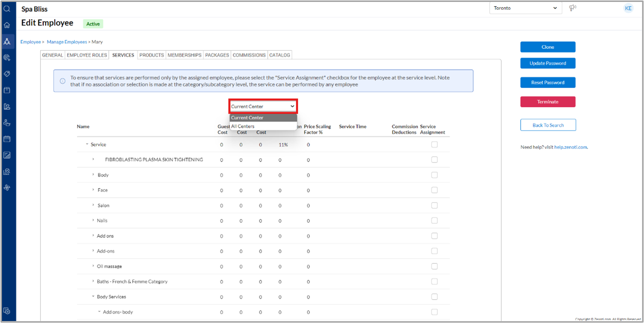Click the Clone button

click(548, 47)
